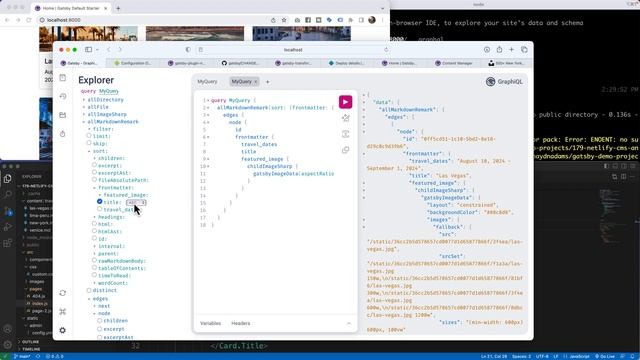Open VS Code Explorer icon in activity bar
Screen dimensions: 640x360
click(8, 178)
